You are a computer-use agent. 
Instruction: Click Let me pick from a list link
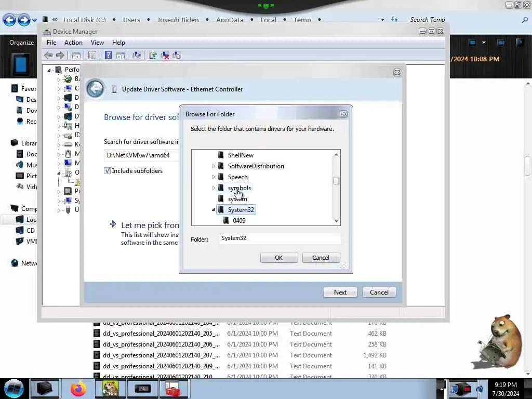(x=150, y=225)
